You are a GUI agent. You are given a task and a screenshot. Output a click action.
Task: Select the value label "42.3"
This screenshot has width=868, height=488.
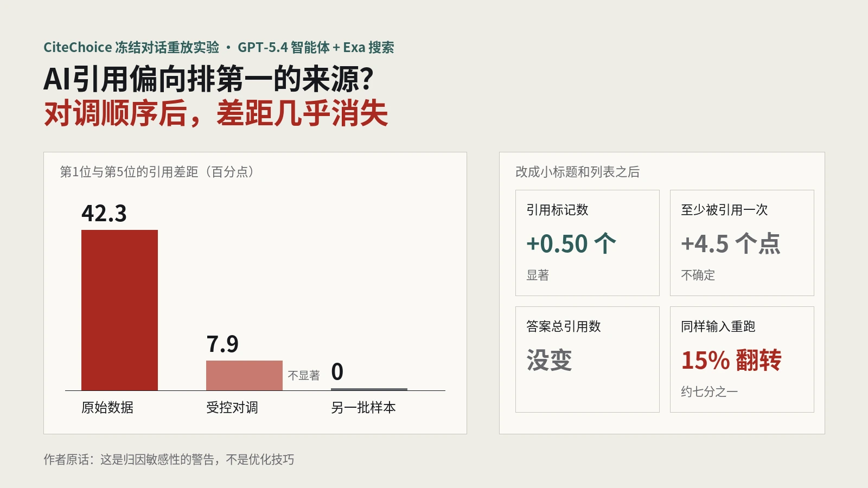(104, 214)
